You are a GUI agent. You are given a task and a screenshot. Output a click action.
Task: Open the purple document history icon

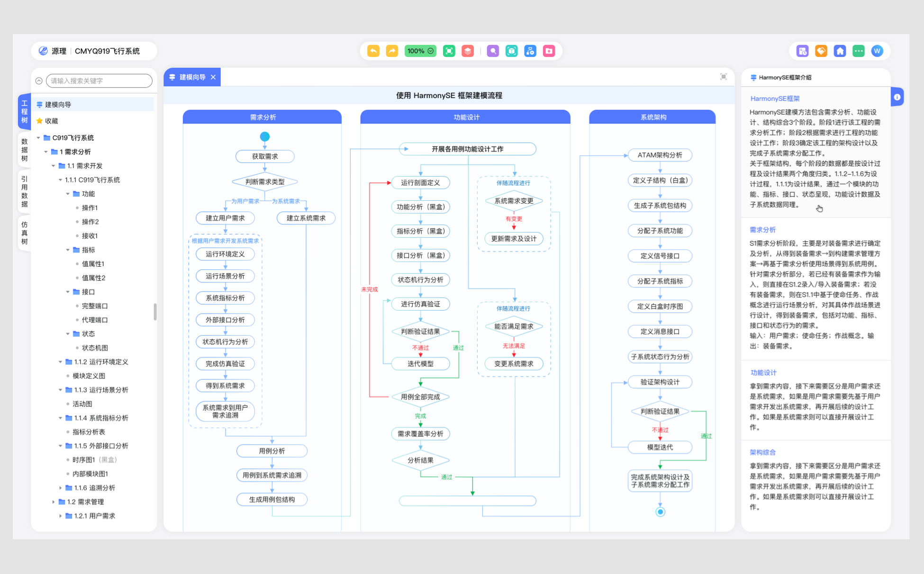pos(802,51)
